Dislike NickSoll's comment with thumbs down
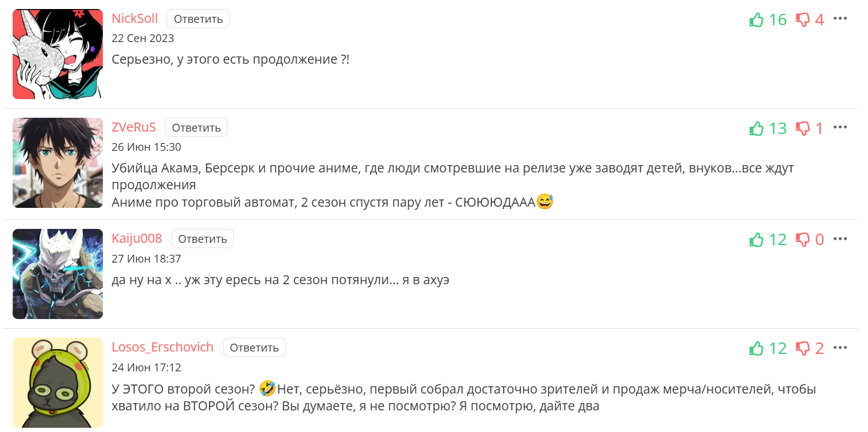Screen dimensions: 868x432 pyautogui.click(x=803, y=20)
